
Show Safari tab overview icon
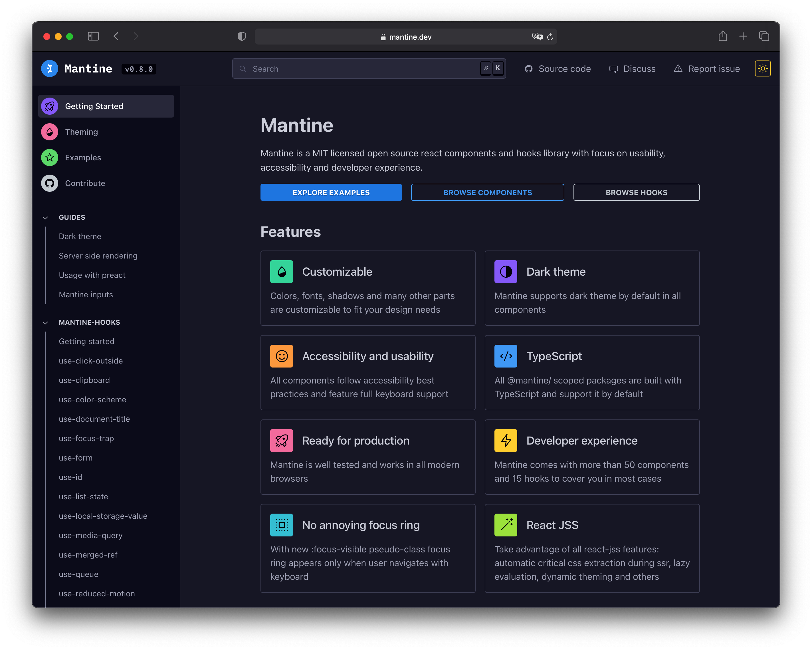tap(764, 36)
